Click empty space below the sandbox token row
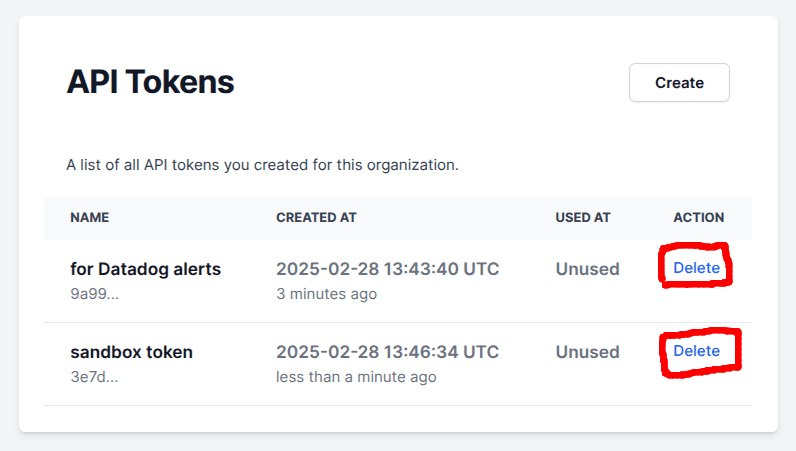This screenshot has height=451, width=796. pyautogui.click(x=398, y=419)
